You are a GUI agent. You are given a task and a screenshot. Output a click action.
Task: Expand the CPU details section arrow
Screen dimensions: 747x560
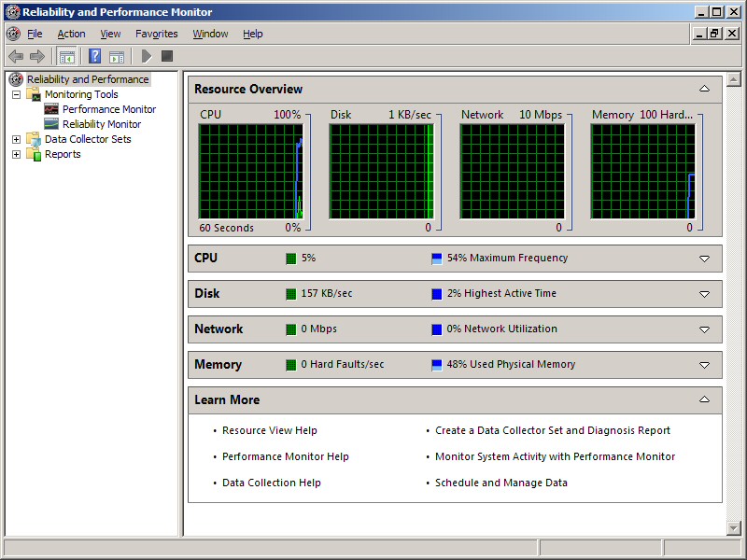(704, 259)
